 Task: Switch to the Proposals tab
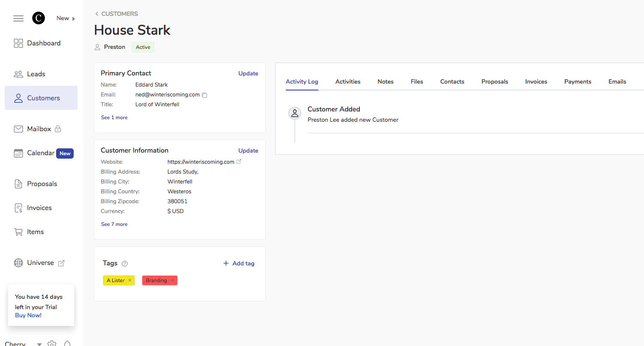click(494, 81)
